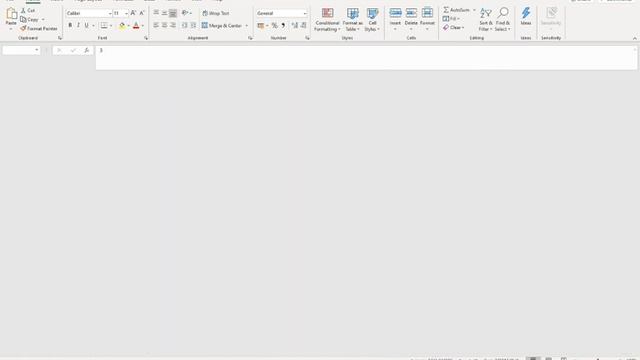Open Format as Table gallery

353,19
